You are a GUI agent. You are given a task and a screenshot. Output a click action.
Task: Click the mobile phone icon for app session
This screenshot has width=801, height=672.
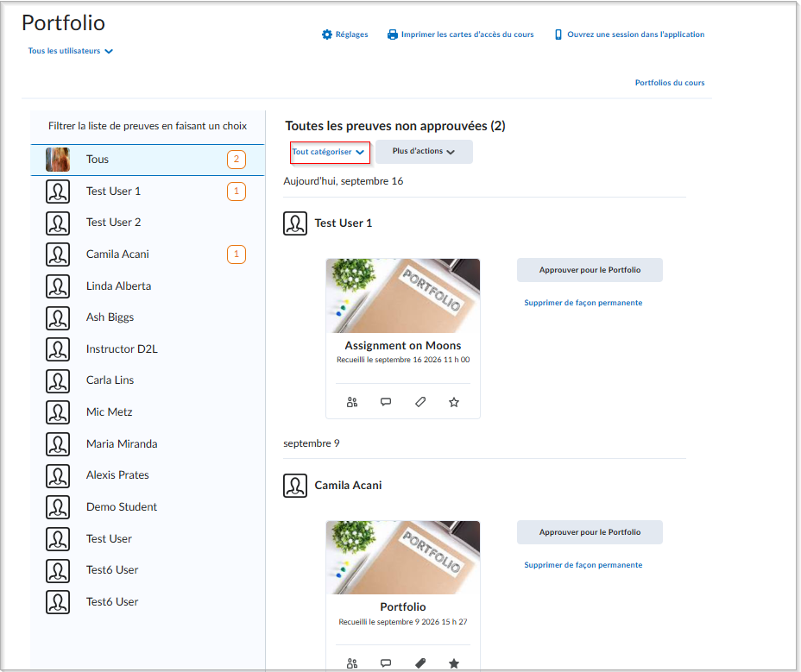pyautogui.click(x=558, y=35)
